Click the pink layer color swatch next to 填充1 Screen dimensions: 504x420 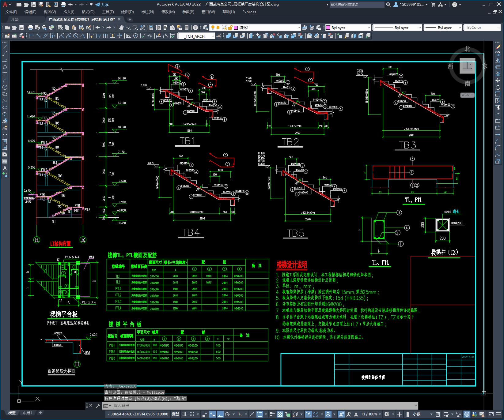click(236, 28)
